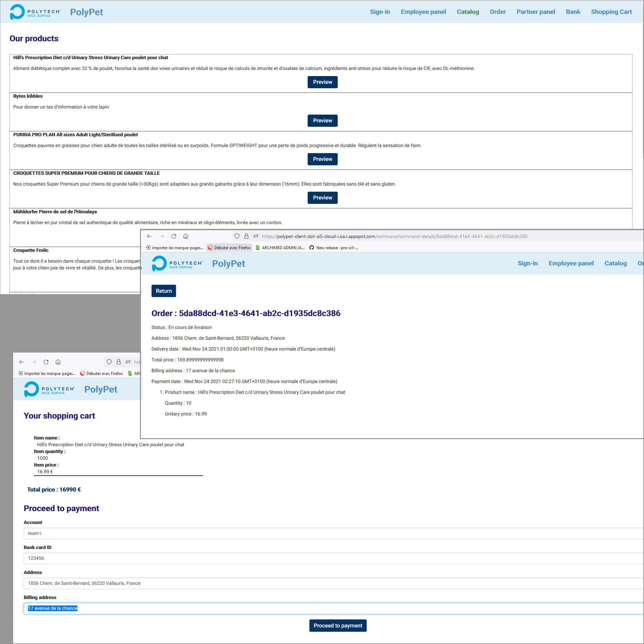The width and height of the screenshot is (644, 644).
Task: Go to Partner panel in the top navigation
Action: pos(535,12)
